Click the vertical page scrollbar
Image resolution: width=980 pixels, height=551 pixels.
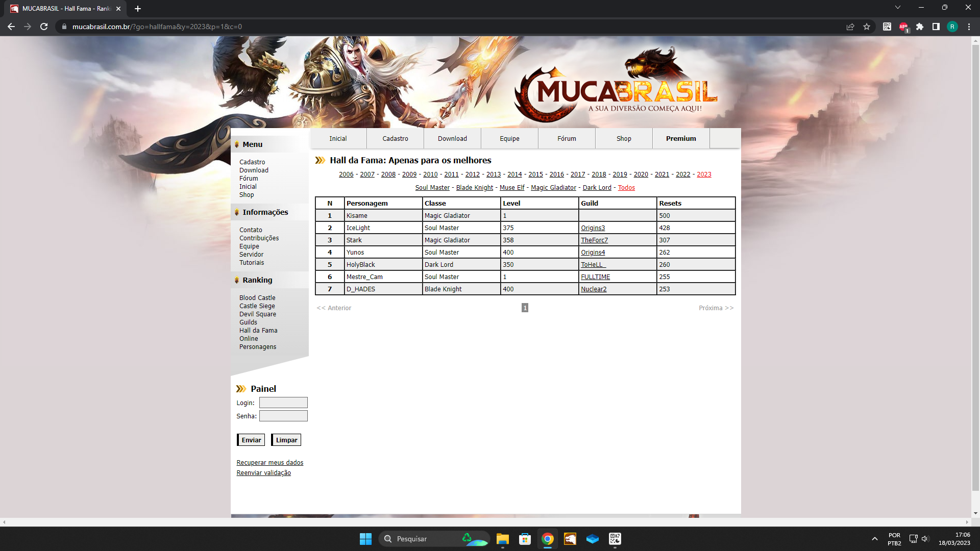pyautogui.click(x=975, y=265)
